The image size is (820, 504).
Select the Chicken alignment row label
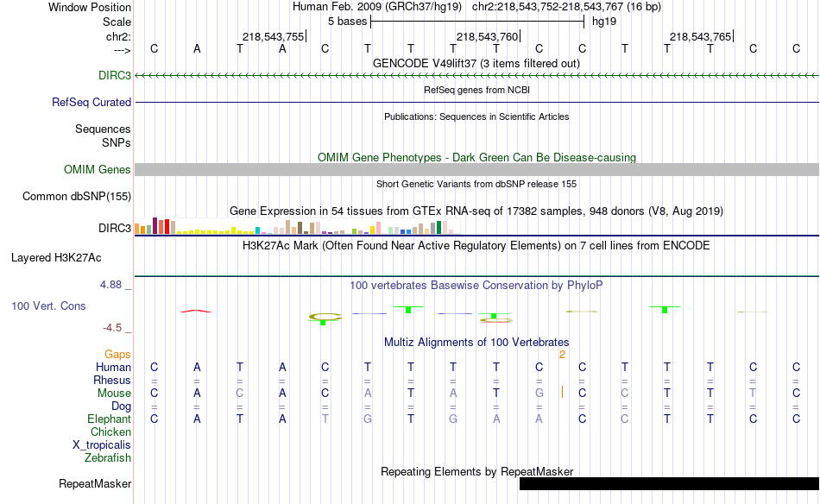tap(110, 432)
